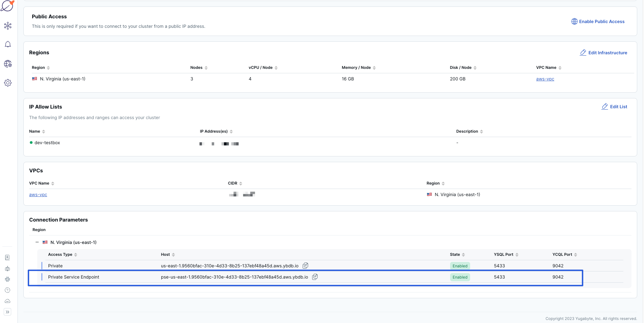Open documentation via the book icon

tap(7, 258)
